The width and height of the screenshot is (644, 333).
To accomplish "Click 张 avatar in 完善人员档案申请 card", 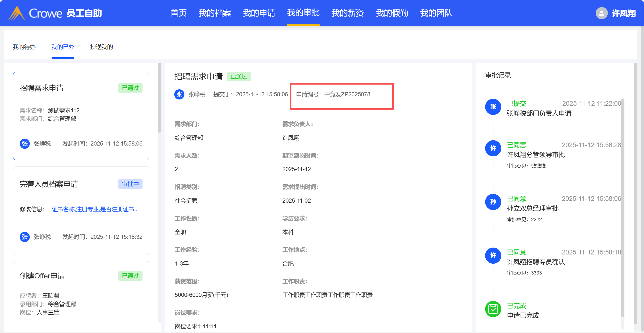I will [24, 237].
